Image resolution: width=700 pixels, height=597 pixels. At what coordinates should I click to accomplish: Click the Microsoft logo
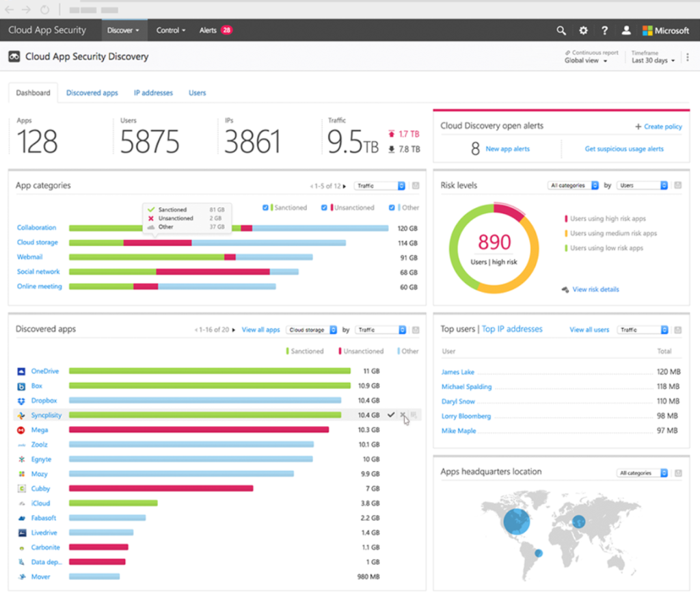[666, 30]
